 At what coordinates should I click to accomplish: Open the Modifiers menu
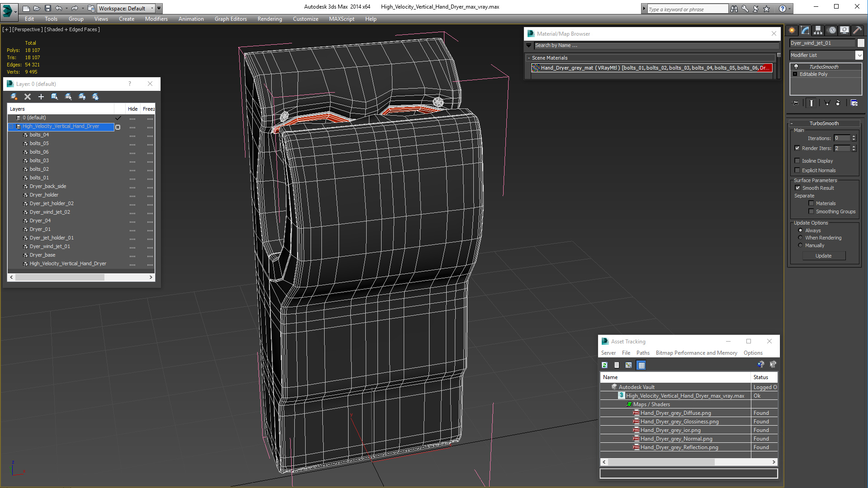click(156, 19)
